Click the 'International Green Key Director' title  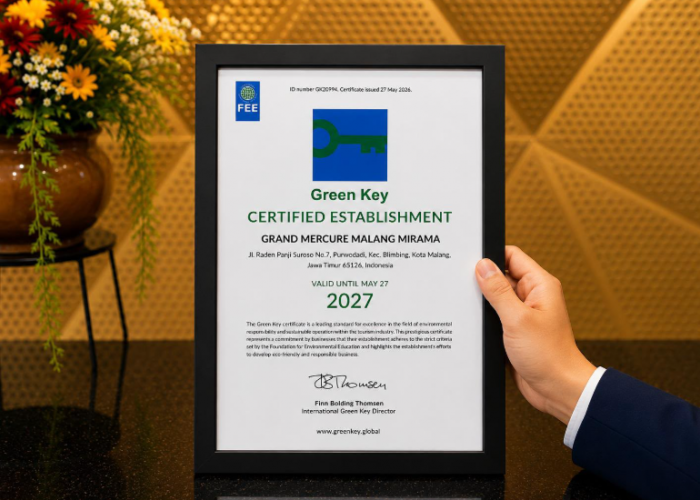click(x=349, y=411)
